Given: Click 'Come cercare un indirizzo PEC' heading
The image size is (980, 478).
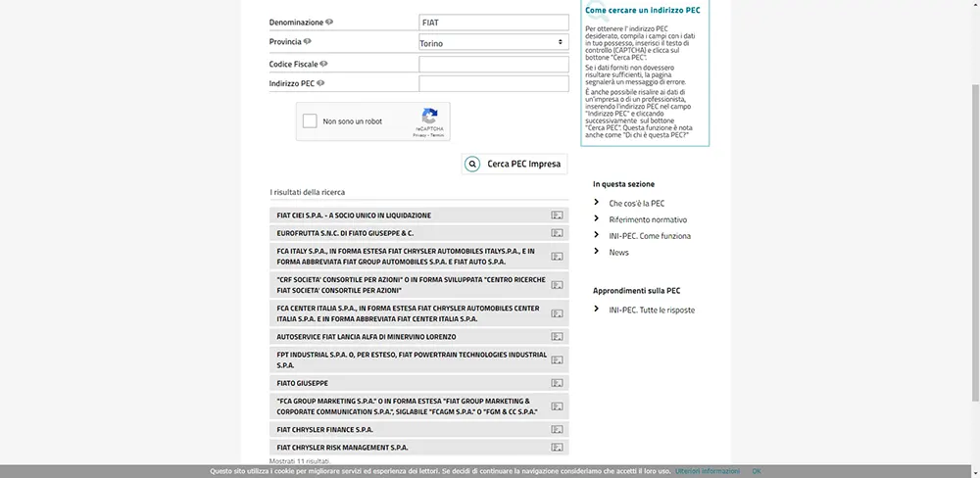Looking at the screenshot, I should click(643, 10).
